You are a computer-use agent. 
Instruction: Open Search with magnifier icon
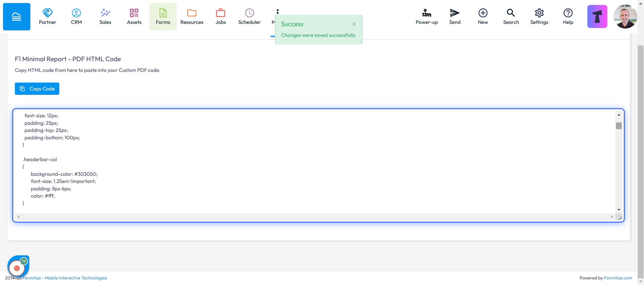(x=511, y=16)
